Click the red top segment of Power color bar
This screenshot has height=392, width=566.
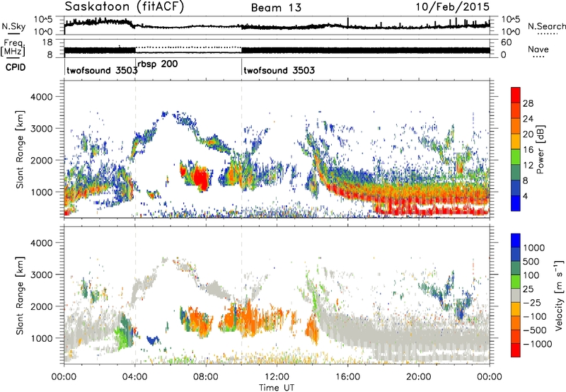[x=516, y=95]
